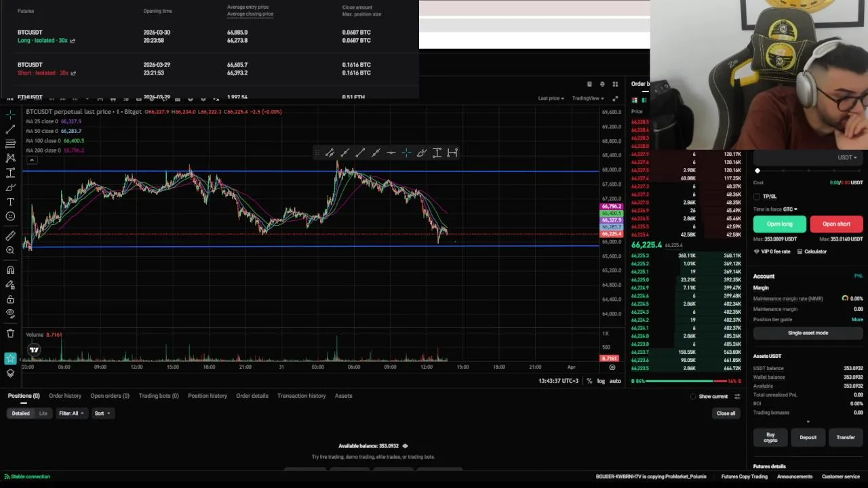Select price range tool in floating toolbar
This screenshot has width=868, height=488.
[437, 152]
